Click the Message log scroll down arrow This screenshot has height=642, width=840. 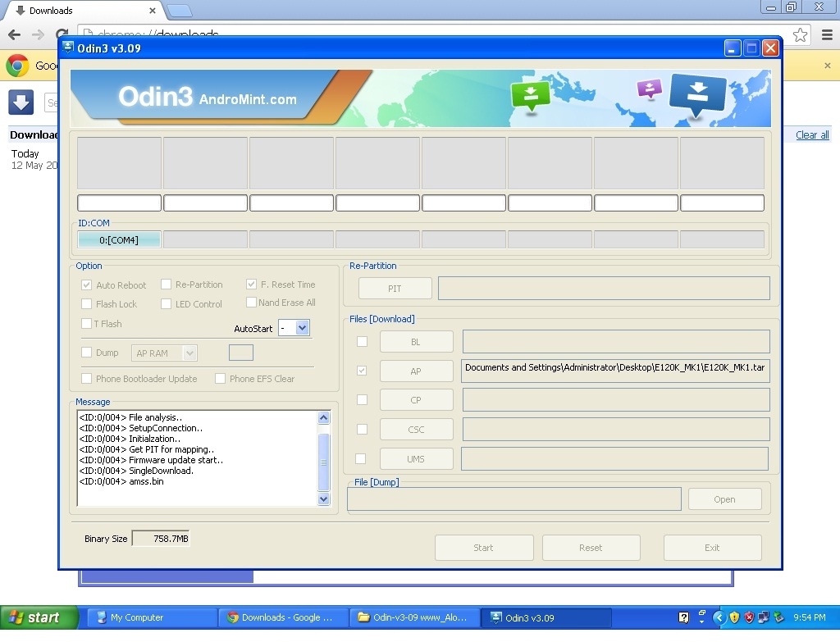(323, 499)
